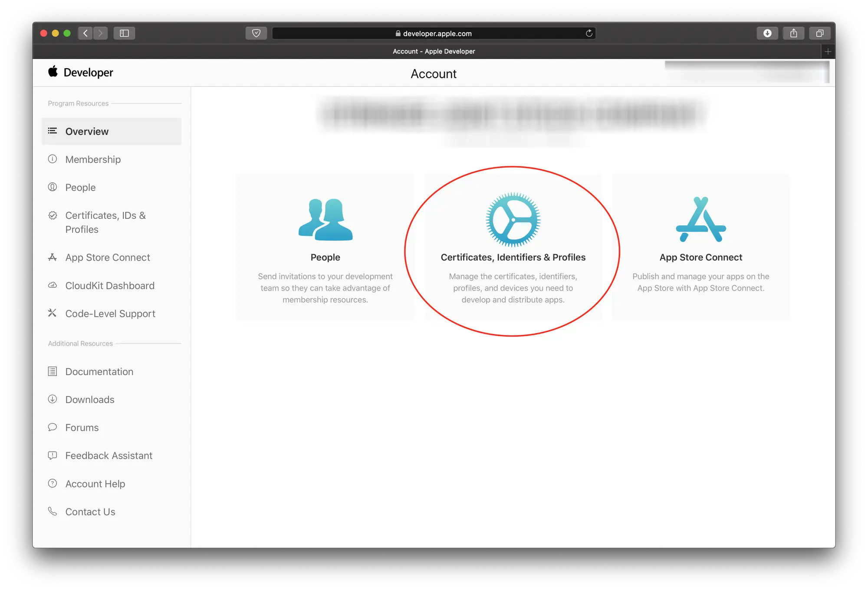The image size is (868, 591).
Task: Click the Feedback Assistant icon
Action: [53, 455]
